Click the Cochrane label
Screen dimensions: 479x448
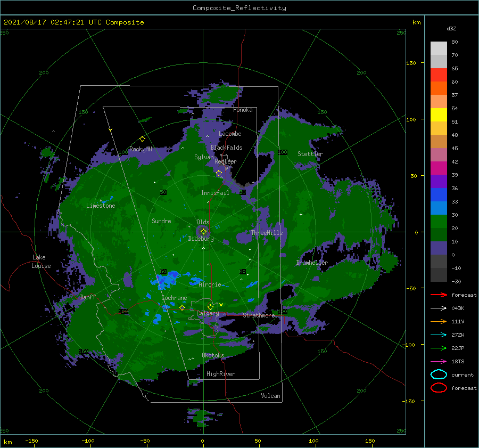[174, 298]
